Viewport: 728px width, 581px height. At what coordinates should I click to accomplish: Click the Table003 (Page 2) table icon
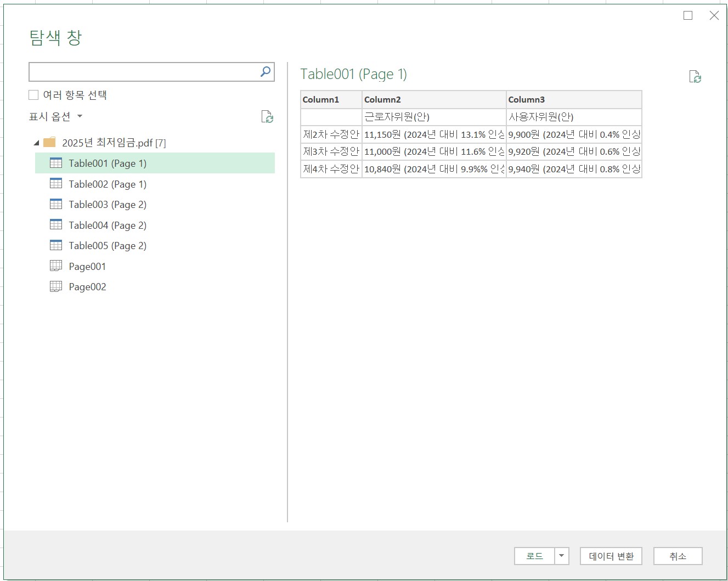(x=56, y=204)
